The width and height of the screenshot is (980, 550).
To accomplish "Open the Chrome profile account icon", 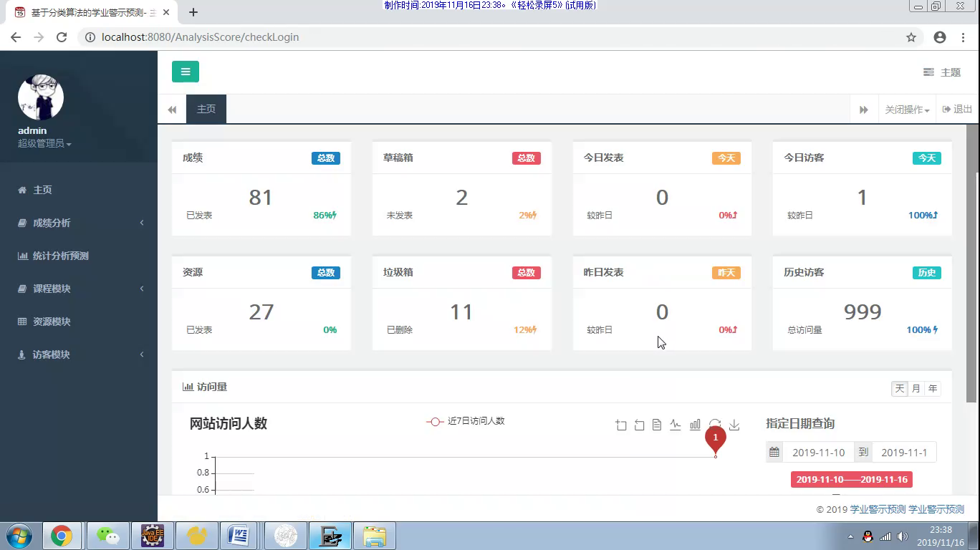I will coord(940,37).
